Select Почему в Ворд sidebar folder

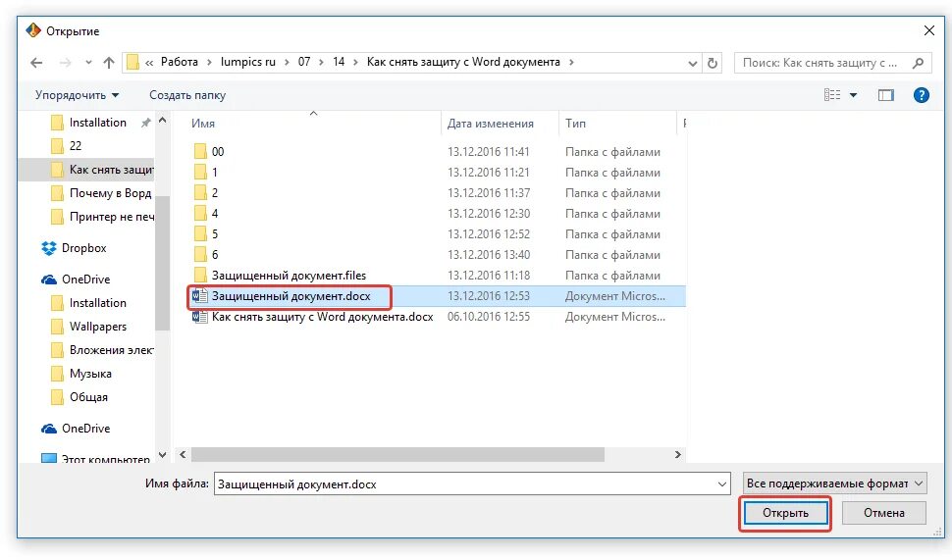pos(101,193)
